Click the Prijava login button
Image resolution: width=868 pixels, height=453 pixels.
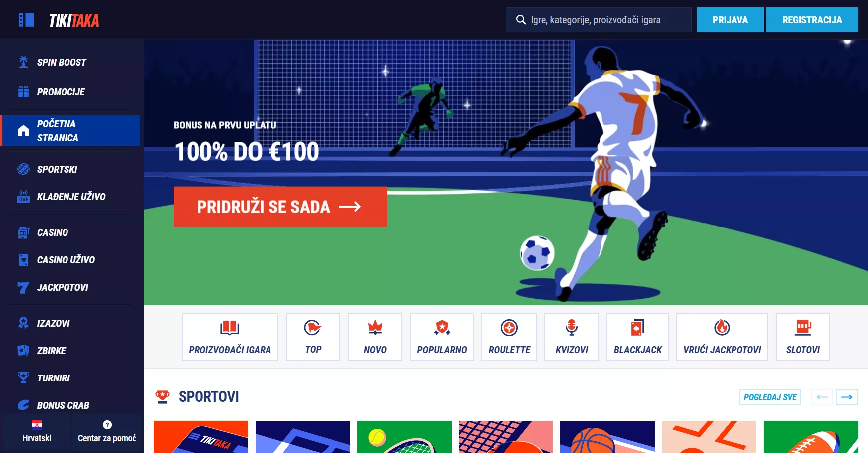click(x=730, y=20)
